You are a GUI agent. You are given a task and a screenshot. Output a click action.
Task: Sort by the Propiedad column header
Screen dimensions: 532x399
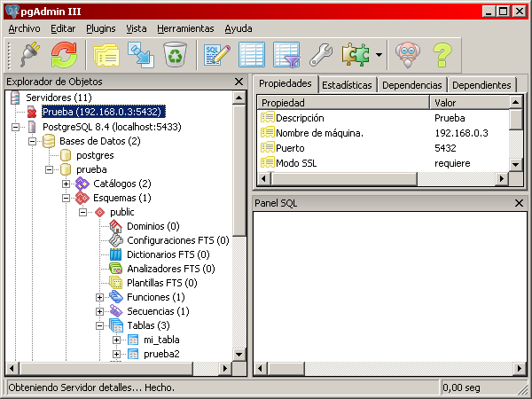[x=343, y=103]
